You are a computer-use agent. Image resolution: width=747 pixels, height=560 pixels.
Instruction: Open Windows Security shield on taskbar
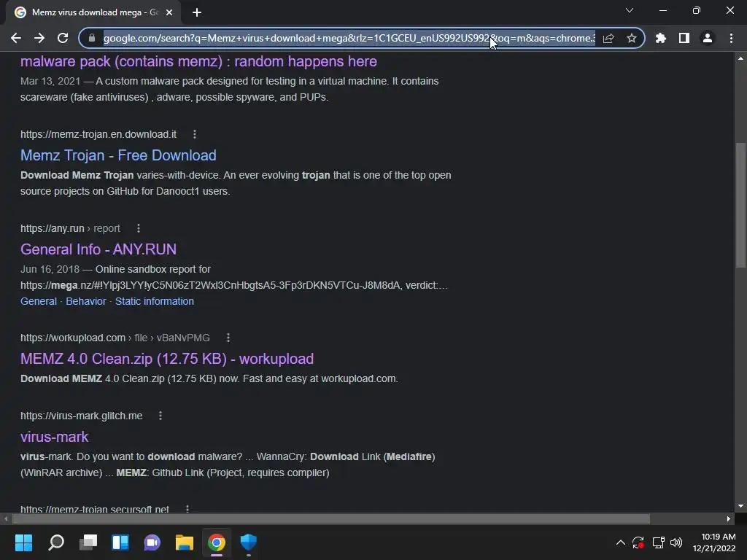point(248,542)
